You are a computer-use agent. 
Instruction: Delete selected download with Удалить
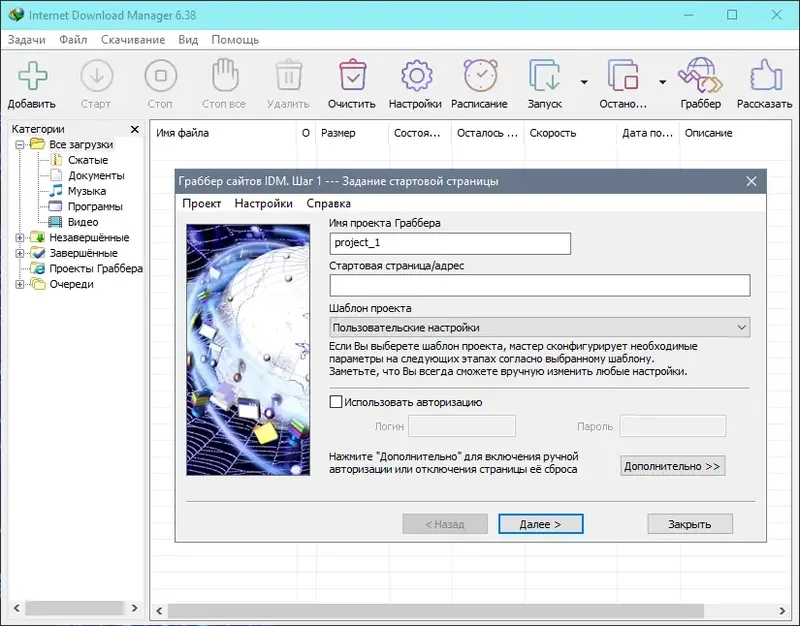pos(287,80)
